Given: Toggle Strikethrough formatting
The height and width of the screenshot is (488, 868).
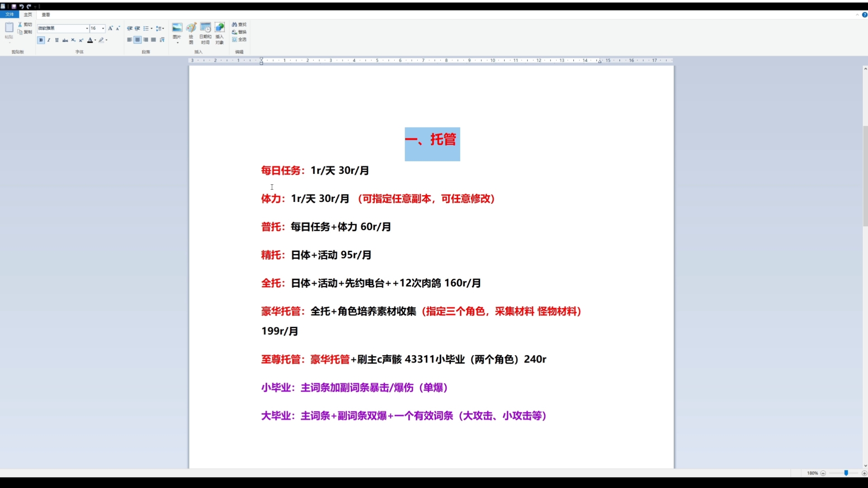Looking at the screenshot, I should click(x=65, y=40).
